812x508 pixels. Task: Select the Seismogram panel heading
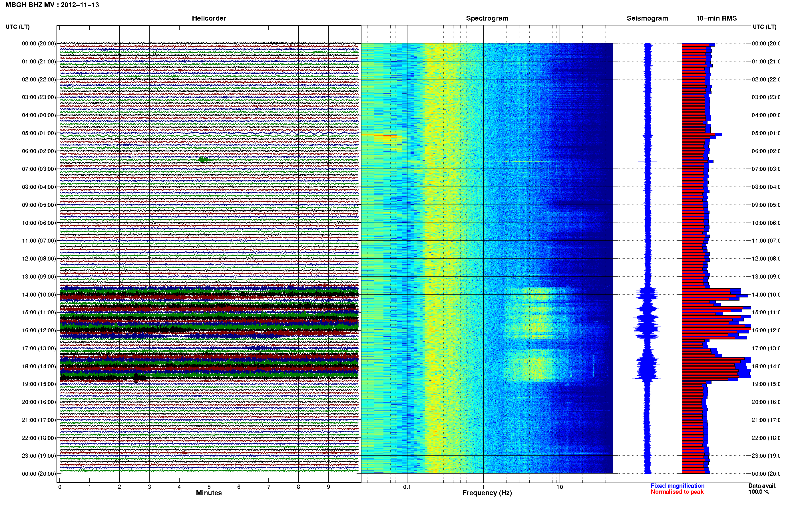pyautogui.click(x=647, y=18)
